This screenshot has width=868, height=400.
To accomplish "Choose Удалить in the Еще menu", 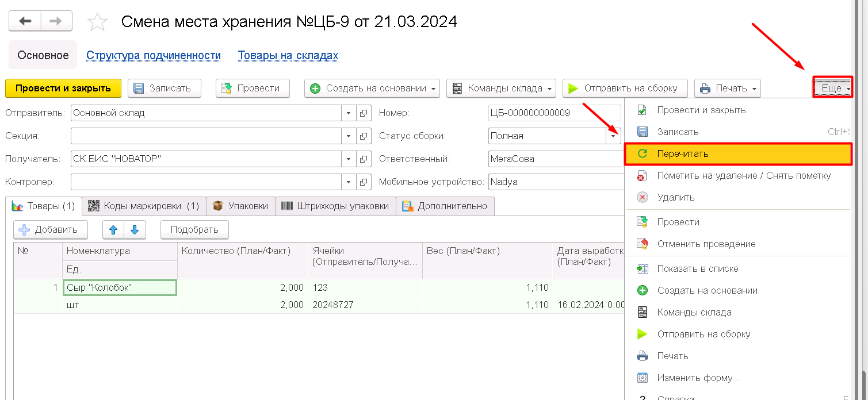I will point(738,197).
